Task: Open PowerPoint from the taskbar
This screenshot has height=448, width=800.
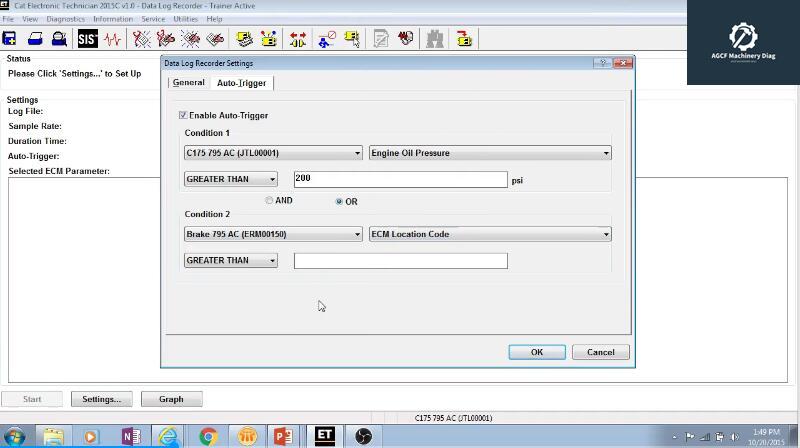Action: click(283, 437)
